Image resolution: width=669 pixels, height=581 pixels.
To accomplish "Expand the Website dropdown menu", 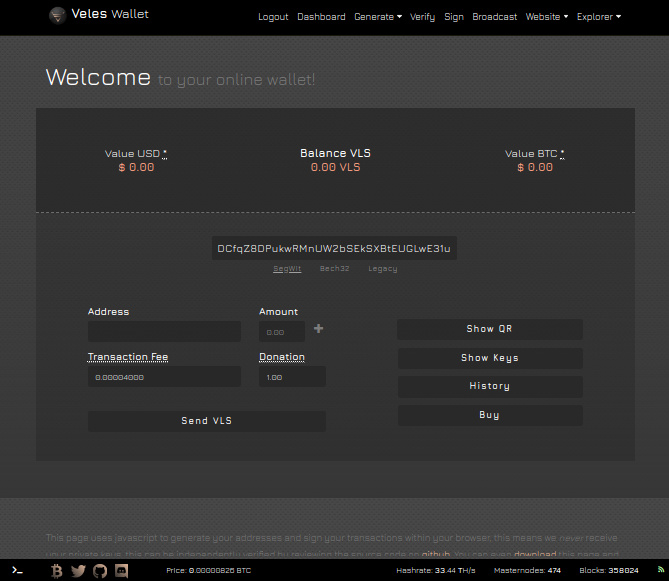I will [547, 17].
